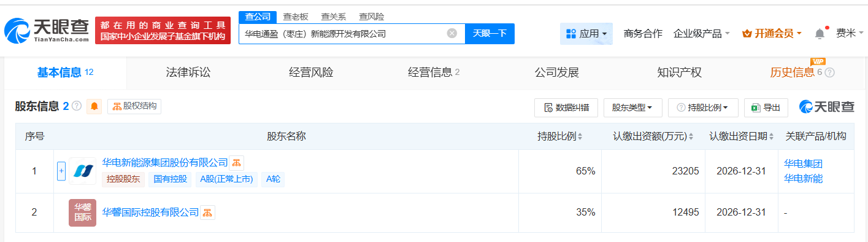Sort by 持股比例 column header
868x242 pixels.
(560, 136)
